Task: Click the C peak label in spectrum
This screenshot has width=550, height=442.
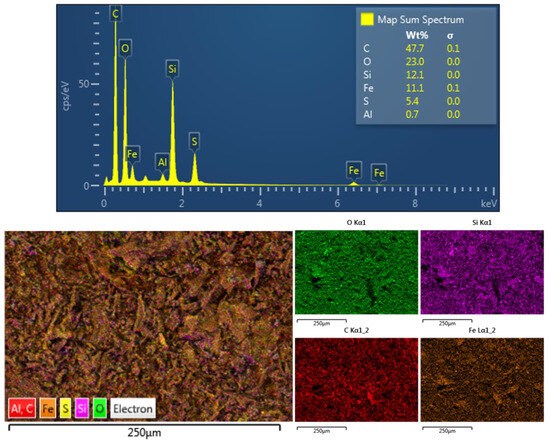Action: coord(115,14)
